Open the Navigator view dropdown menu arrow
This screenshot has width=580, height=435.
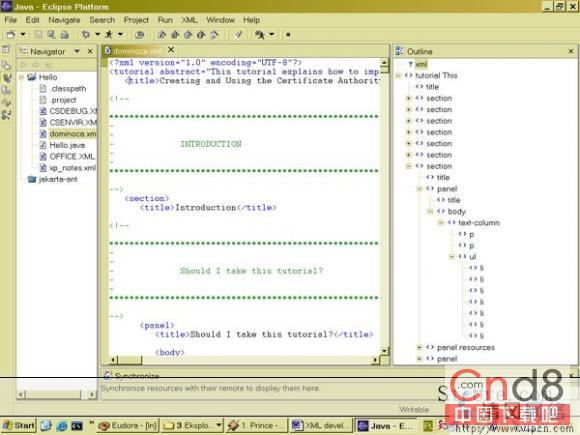point(77,51)
